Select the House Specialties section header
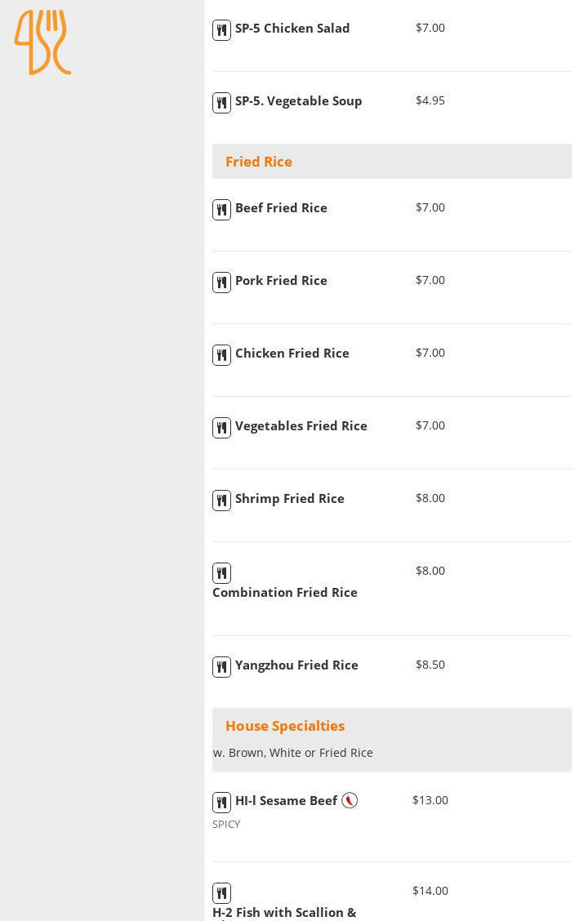This screenshot has height=921, width=588. 285,726
